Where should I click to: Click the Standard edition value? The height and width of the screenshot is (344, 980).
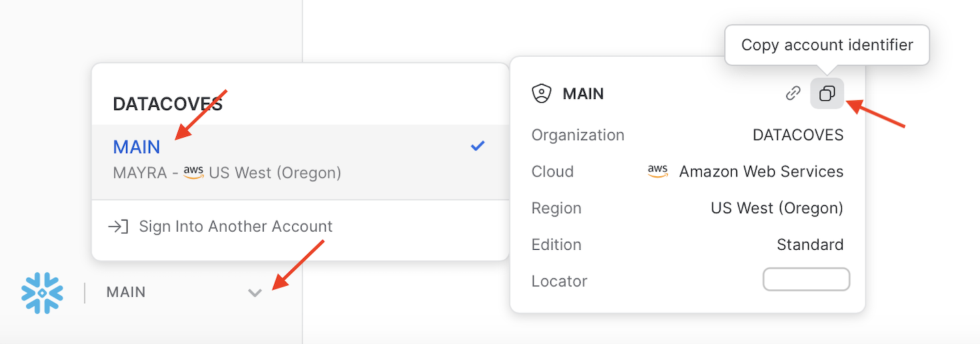point(810,244)
